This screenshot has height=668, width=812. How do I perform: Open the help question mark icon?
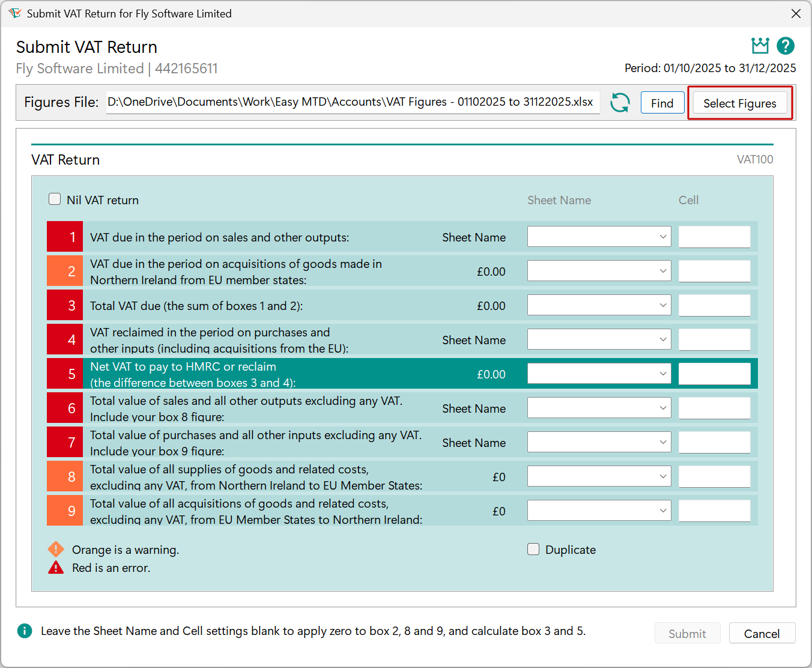click(786, 46)
